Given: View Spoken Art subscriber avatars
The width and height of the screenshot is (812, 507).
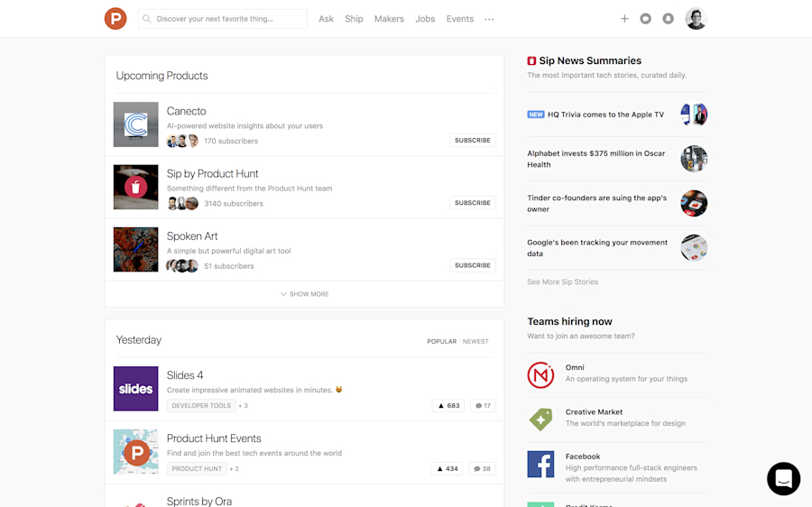Looking at the screenshot, I should click(182, 266).
